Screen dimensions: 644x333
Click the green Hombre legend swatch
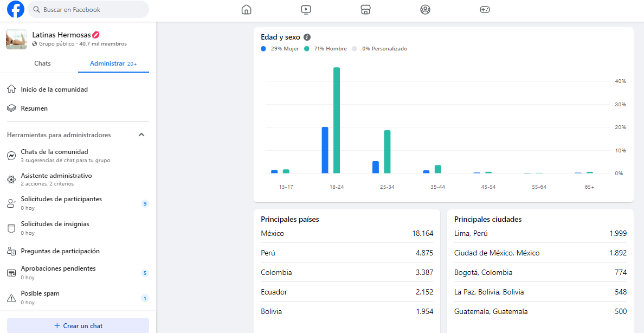point(306,48)
